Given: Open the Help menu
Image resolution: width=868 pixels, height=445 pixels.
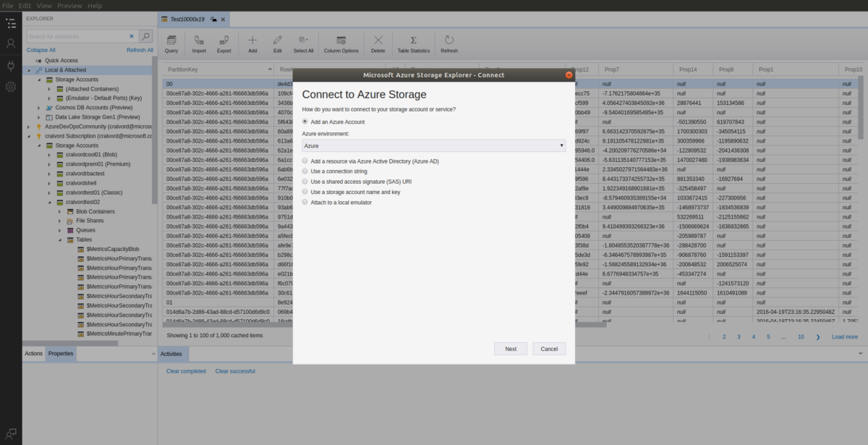Looking at the screenshot, I should coord(95,5).
